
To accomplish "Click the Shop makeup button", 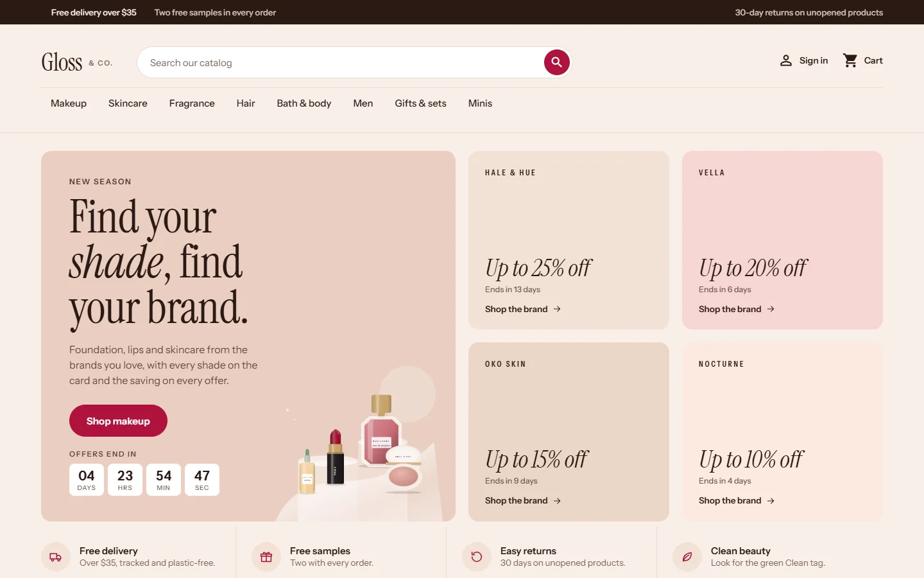I will coord(118,421).
